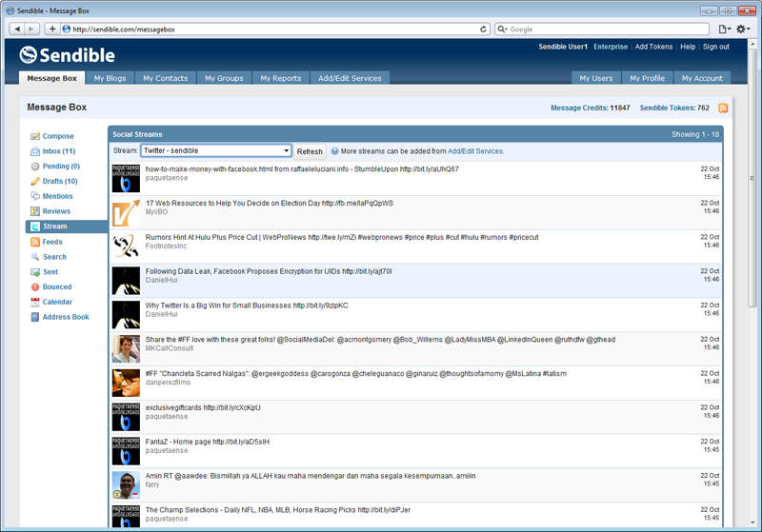This screenshot has height=532, width=762.
Task: Click the Sendible logo
Action: click(x=67, y=55)
